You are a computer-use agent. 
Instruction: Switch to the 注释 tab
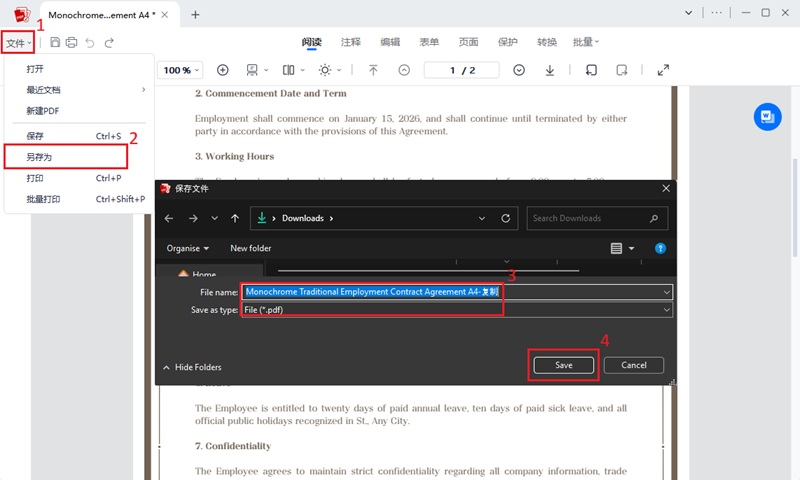351,42
